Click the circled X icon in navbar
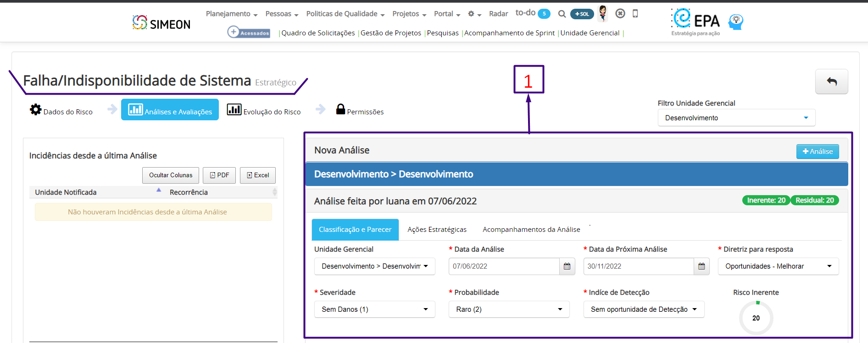The image size is (868, 343). point(620,14)
